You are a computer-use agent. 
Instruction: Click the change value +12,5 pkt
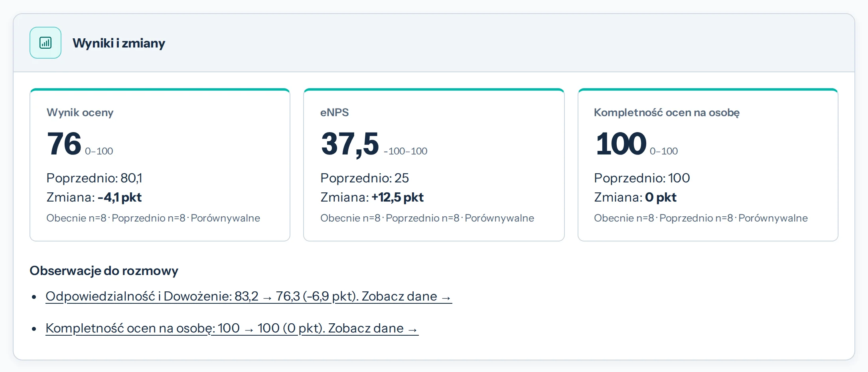[x=398, y=197]
